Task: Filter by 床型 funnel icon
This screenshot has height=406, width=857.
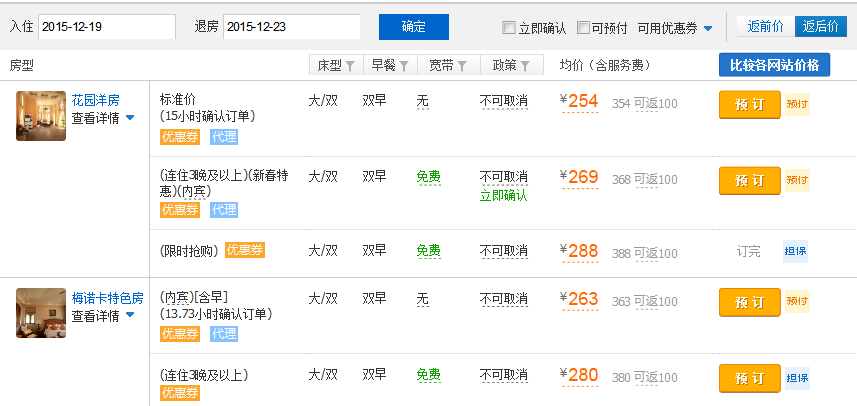Action: click(x=350, y=66)
